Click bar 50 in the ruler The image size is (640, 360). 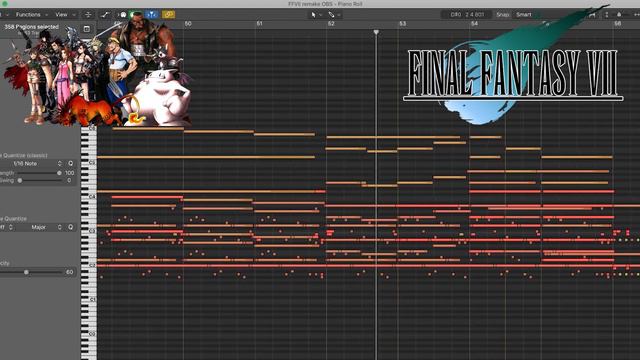(x=188, y=24)
